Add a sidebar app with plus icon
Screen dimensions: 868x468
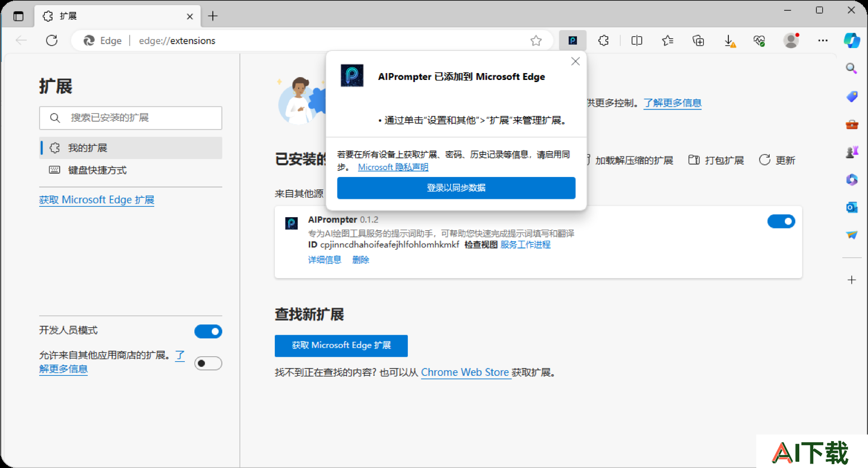[x=851, y=280]
